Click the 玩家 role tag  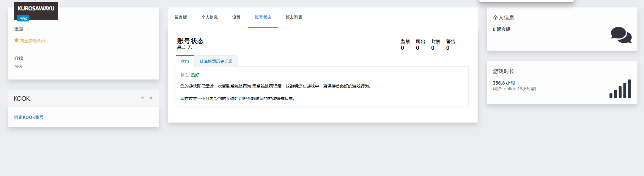[x=23, y=18]
